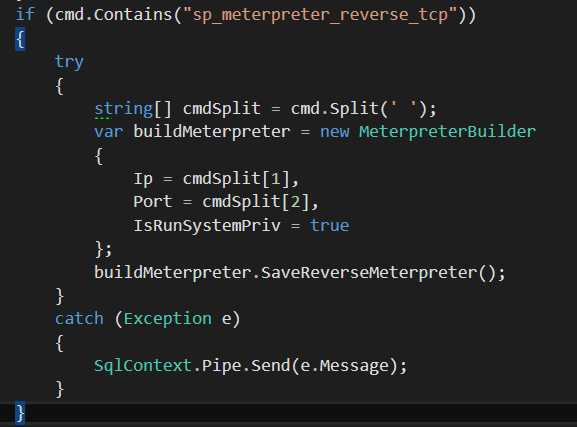This screenshot has width=577, height=427.
Task: Click the MeterpreterBuilder class name
Action: (x=447, y=132)
